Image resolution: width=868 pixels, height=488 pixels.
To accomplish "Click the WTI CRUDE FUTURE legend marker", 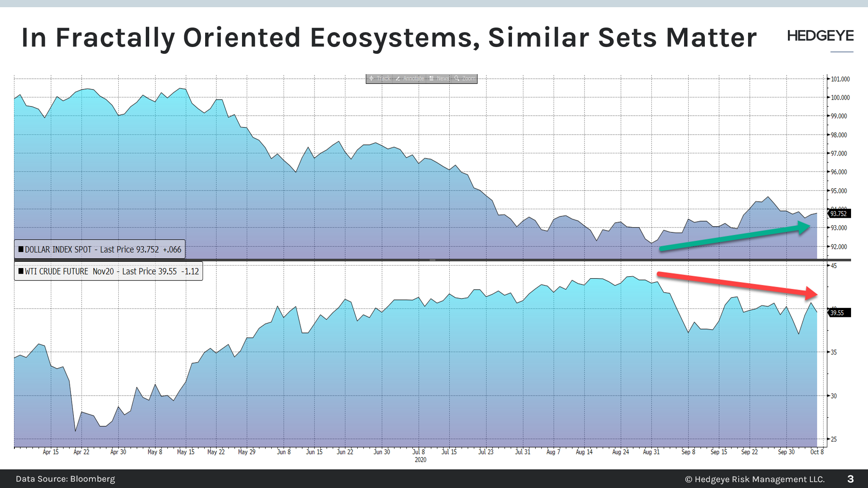I will (x=20, y=271).
